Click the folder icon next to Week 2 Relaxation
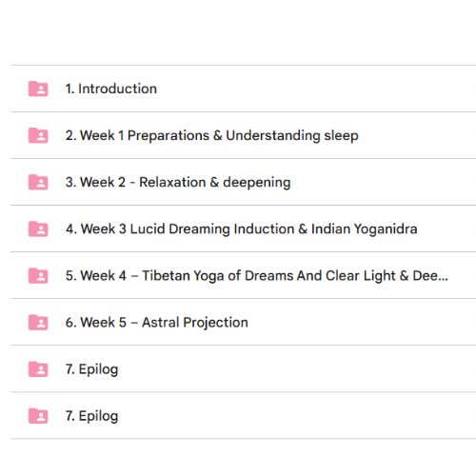The image size is (476, 476). tap(38, 182)
